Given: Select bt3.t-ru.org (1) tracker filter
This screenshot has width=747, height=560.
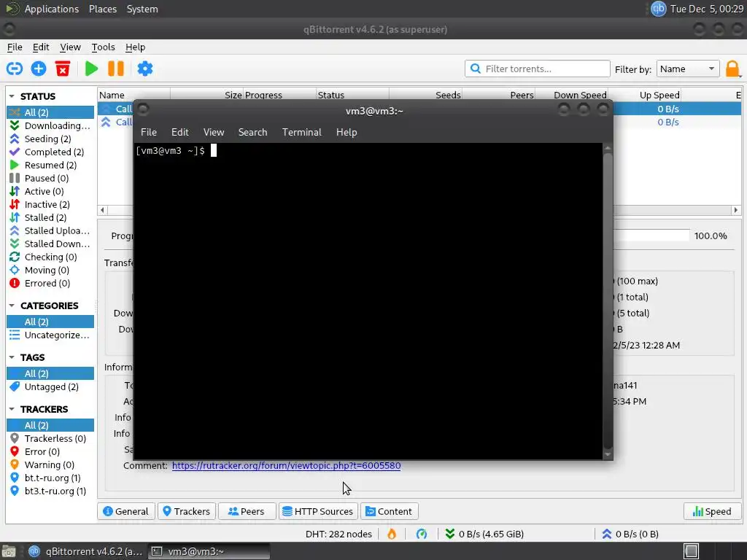Looking at the screenshot, I should (50, 491).
